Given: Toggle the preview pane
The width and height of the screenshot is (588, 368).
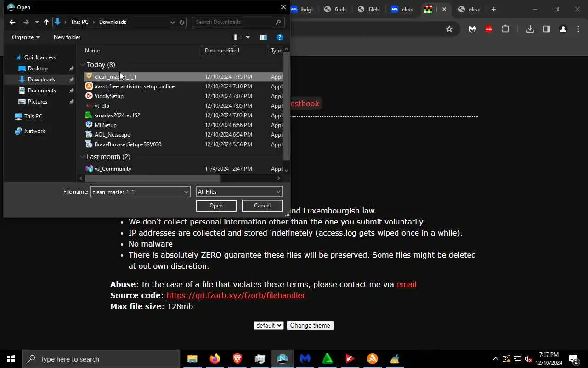Looking at the screenshot, I should point(263,37).
